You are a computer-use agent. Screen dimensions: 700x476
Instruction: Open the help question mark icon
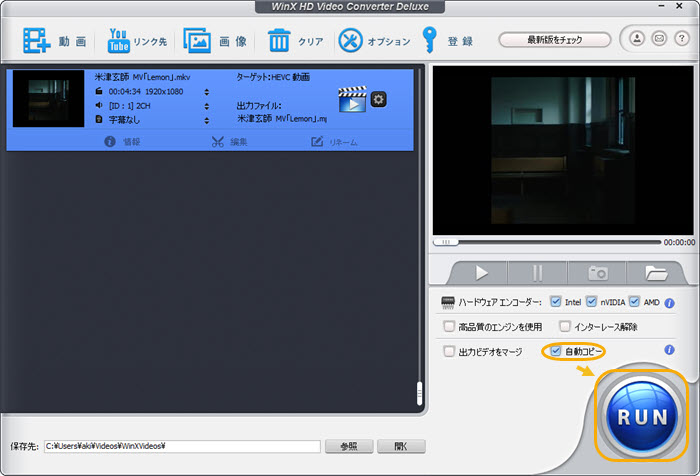coord(682,38)
